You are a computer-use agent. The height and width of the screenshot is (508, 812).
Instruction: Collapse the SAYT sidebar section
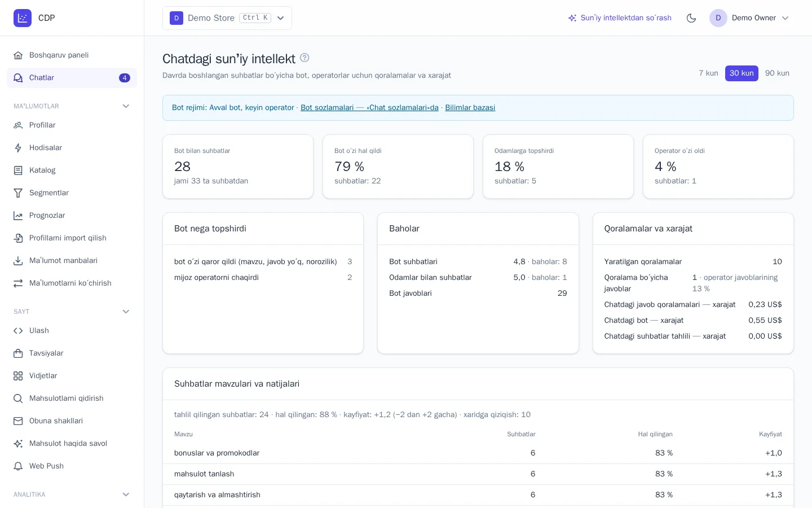(126, 312)
